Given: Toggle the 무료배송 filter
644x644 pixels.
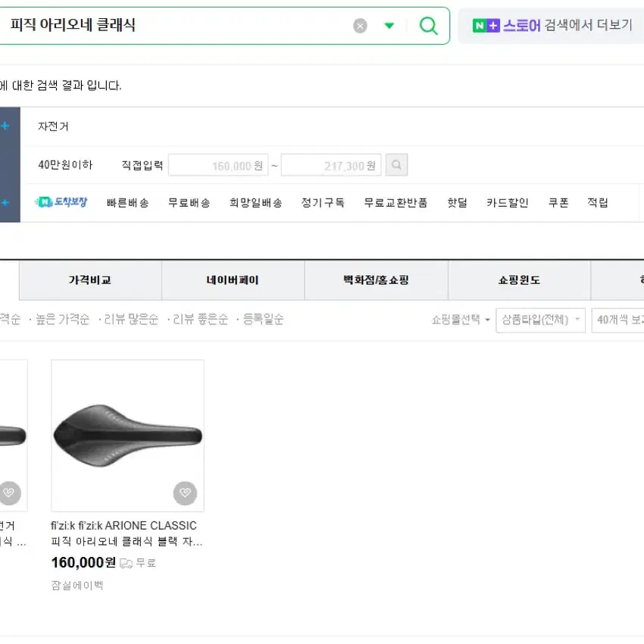Looking at the screenshot, I should (x=189, y=202).
